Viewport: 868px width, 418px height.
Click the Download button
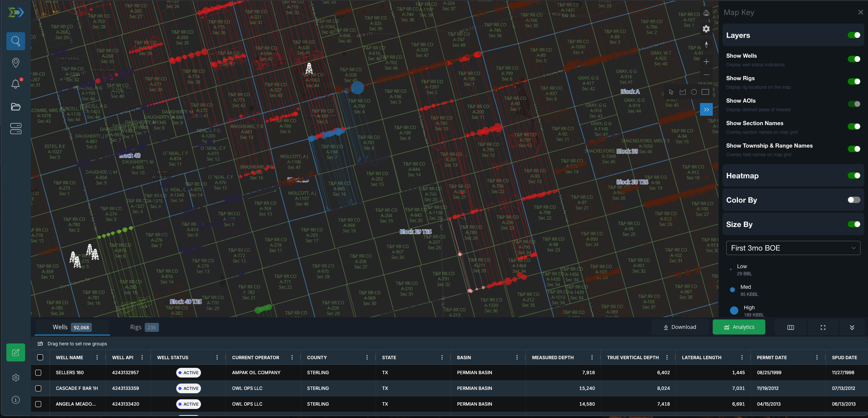[680, 327]
